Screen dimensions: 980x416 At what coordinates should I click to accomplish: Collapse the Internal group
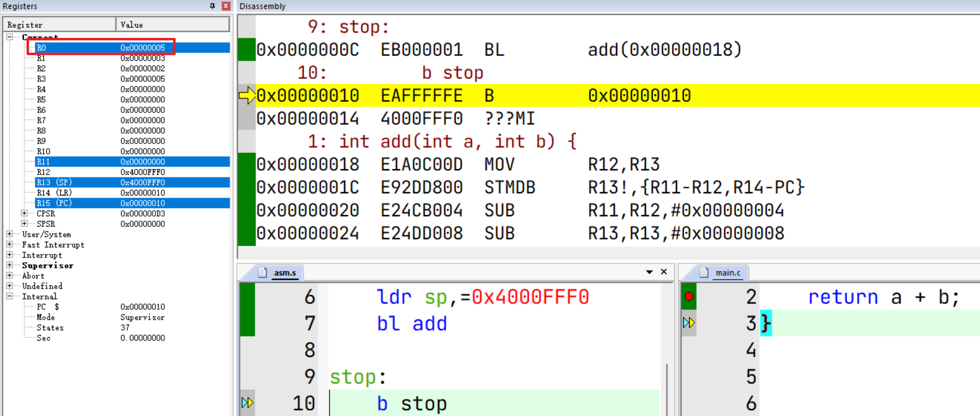click(9, 296)
